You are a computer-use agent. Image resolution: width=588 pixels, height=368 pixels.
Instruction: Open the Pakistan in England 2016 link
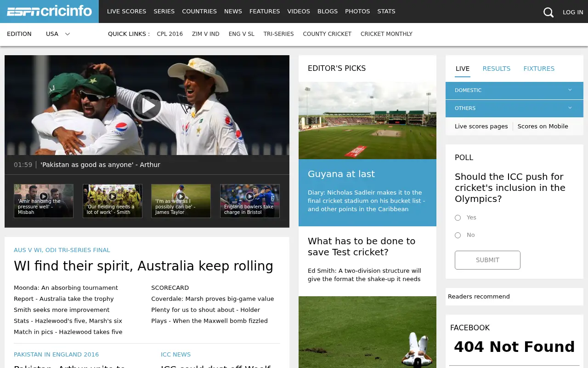pos(56,355)
